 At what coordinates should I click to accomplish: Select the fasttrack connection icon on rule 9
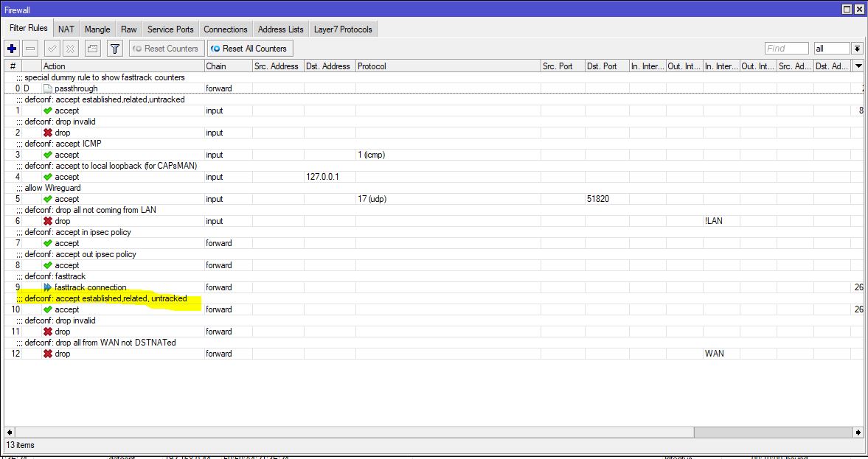coord(48,287)
